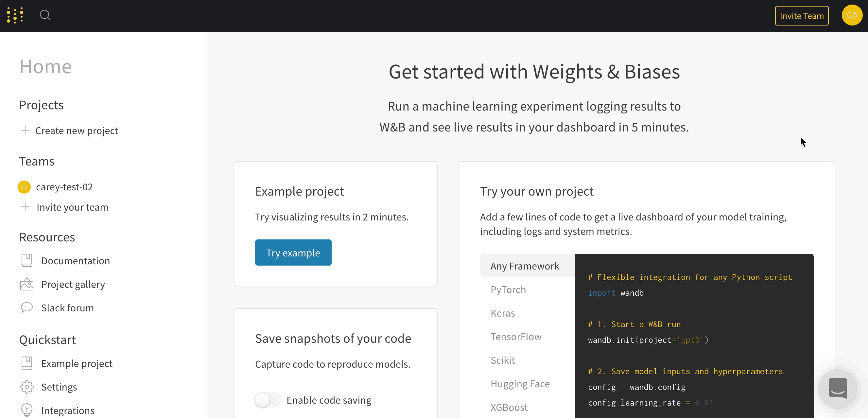The image size is (868, 418).
Task: Open the chat support widget
Action: click(838, 388)
